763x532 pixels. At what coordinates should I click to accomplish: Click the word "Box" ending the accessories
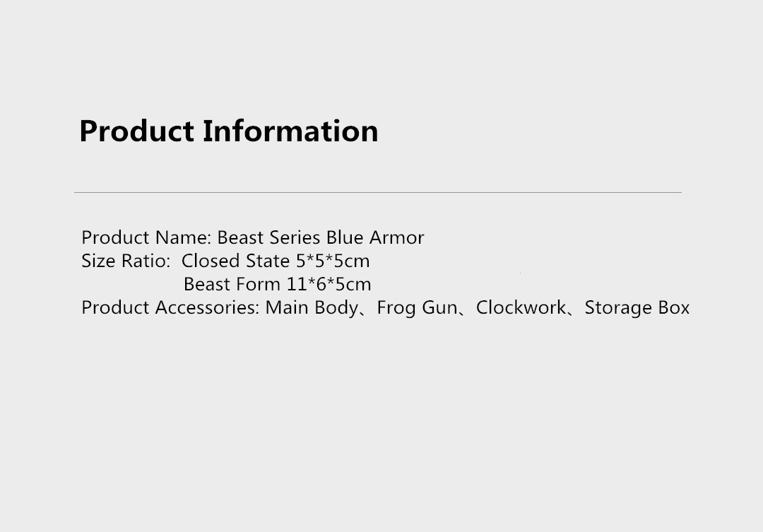674,308
